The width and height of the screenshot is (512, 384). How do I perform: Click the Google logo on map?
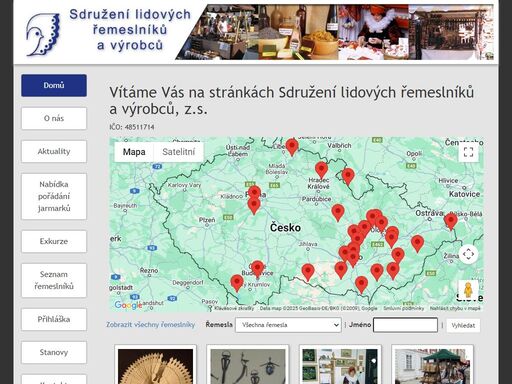[x=128, y=305]
